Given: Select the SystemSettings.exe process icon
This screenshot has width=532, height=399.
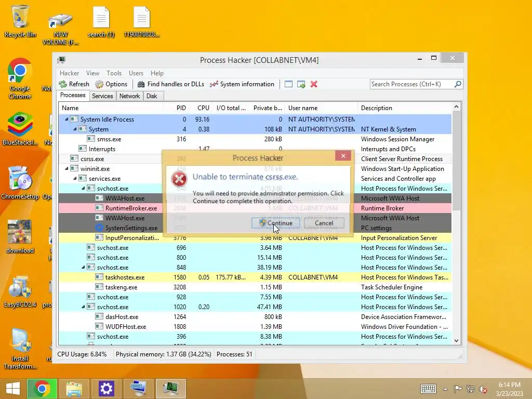Looking at the screenshot, I should (99, 228).
